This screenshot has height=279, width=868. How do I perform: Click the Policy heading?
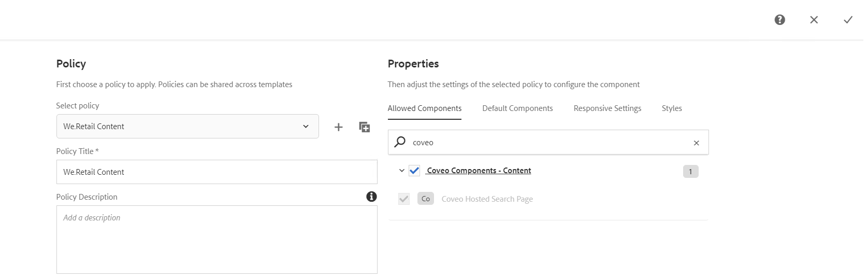(x=71, y=64)
